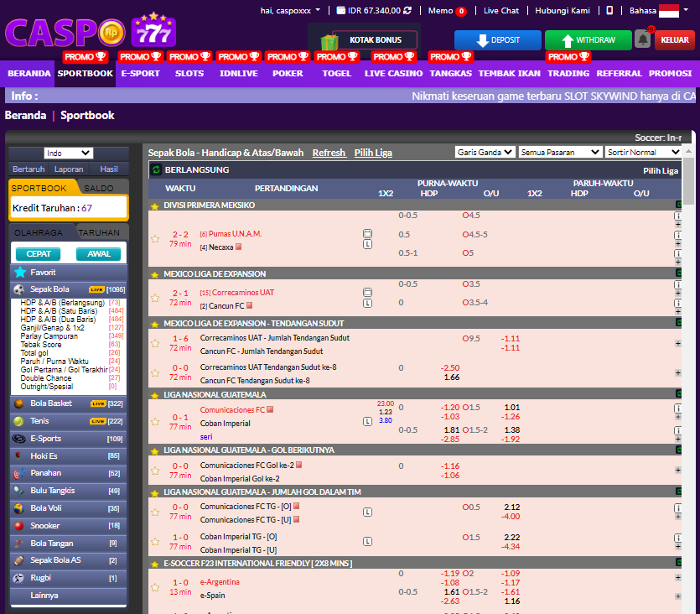Click the DEPOSIT button
The width and height of the screenshot is (700, 614).
click(497, 39)
